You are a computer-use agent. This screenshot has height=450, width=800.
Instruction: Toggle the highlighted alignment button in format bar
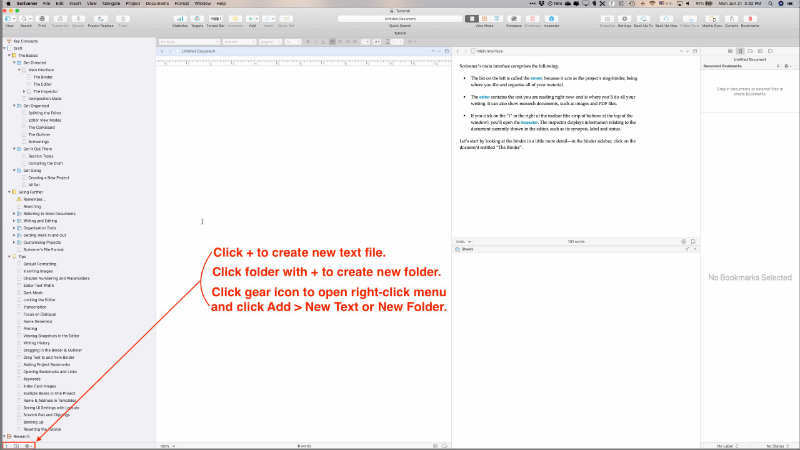coord(332,42)
